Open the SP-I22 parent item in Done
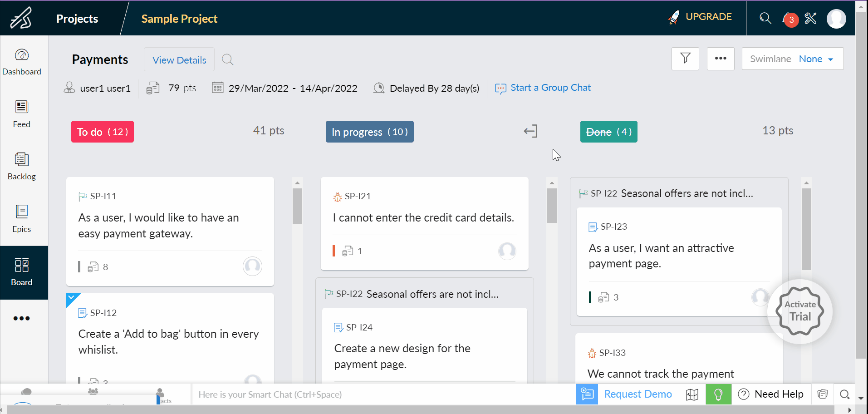 [667, 193]
